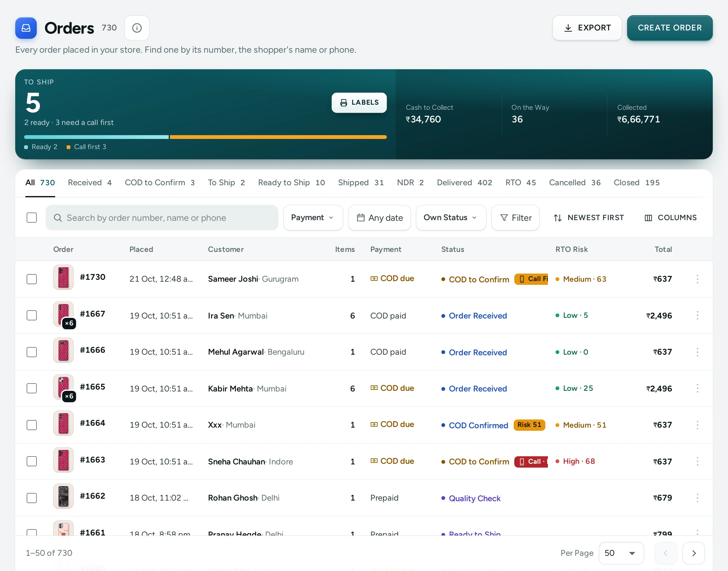Open the three-dot menu for order #1730
Image resolution: width=728 pixels, height=571 pixels.
point(697,279)
